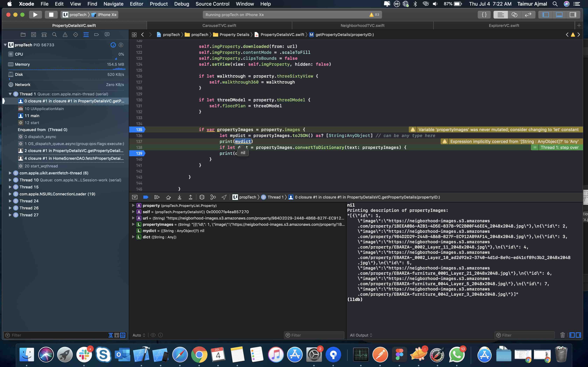Image resolution: width=588 pixels, height=367 pixels.
Task: Click the Stop button in the toolbar
Action: (51, 15)
